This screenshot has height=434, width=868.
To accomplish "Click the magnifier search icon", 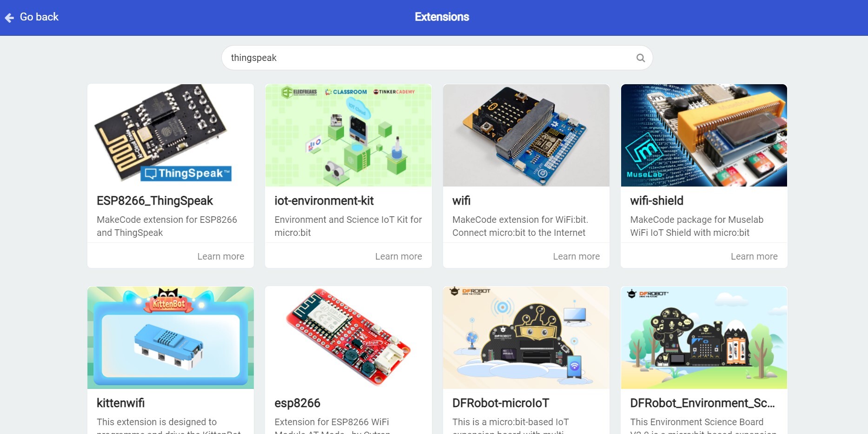I will (641, 58).
